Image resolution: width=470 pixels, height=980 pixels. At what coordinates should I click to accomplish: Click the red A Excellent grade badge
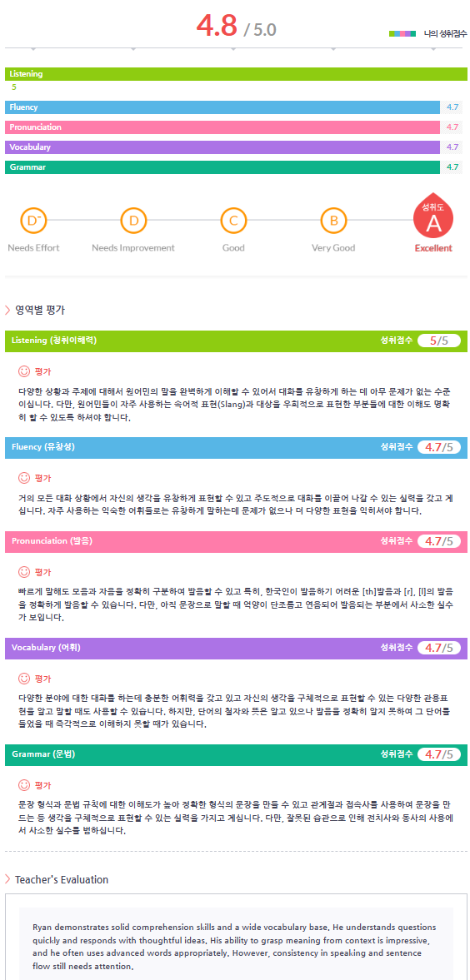(433, 219)
